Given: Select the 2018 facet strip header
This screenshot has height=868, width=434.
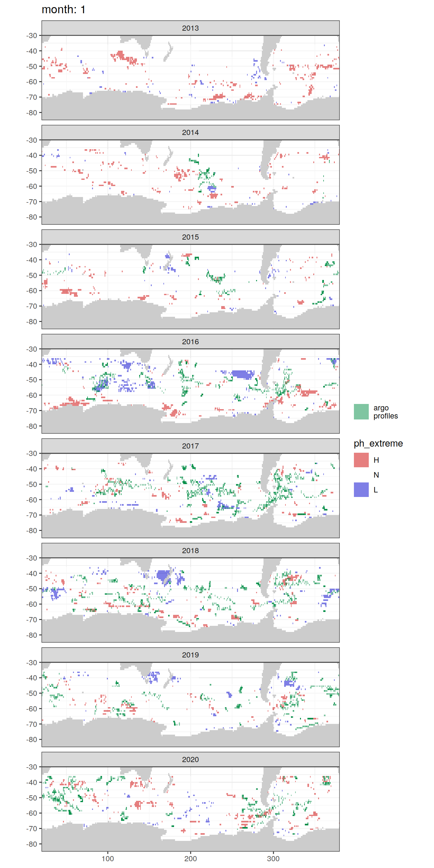Looking at the screenshot, I should (x=191, y=550).
